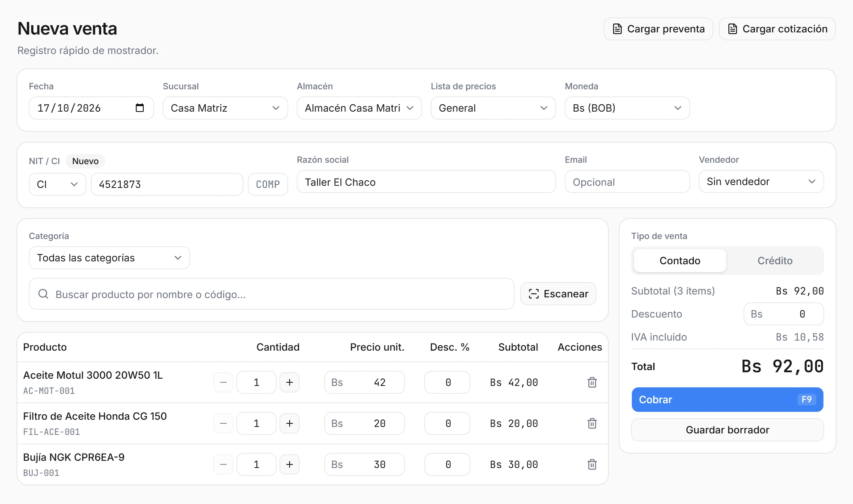The image size is (853, 504).
Task: Remove the Bujía NGK CPR6EA-9 item
Action: tap(592, 464)
